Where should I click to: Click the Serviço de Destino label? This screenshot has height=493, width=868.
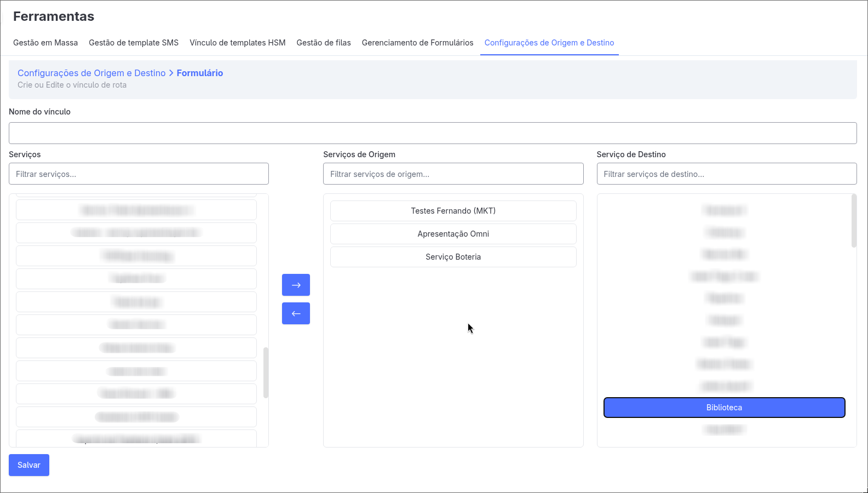click(x=631, y=154)
